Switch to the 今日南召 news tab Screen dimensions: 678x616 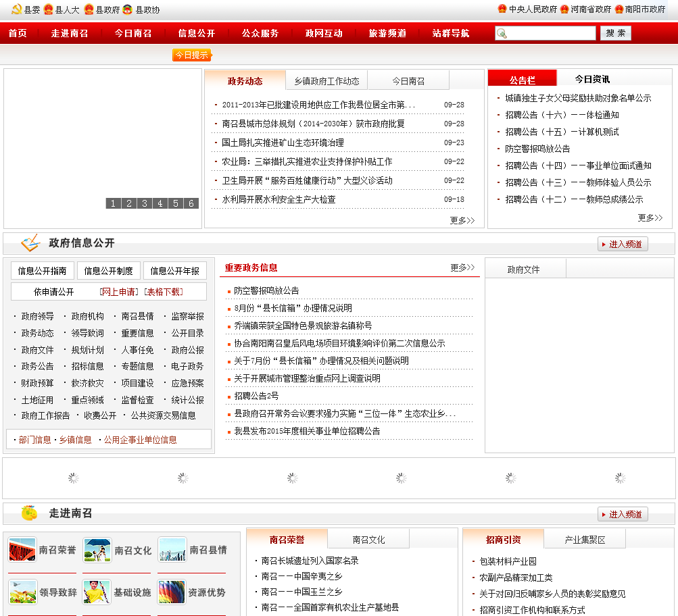tap(408, 81)
